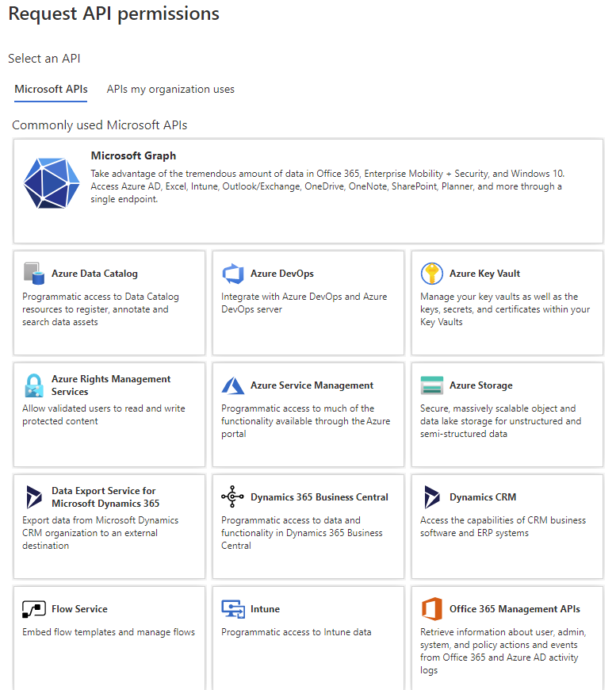Screen dimensions: 616x690
Task: Click the Intune icon
Action: pos(233,609)
